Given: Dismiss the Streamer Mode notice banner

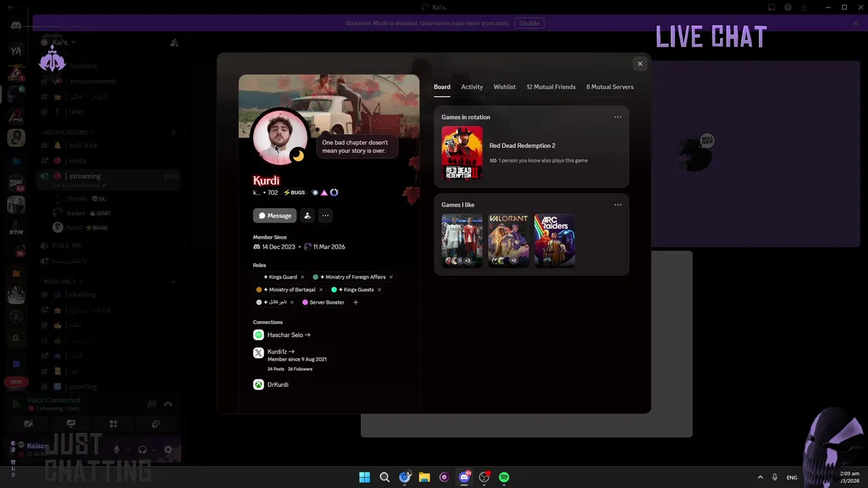Looking at the screenshot, I should [x=856, y=23].
